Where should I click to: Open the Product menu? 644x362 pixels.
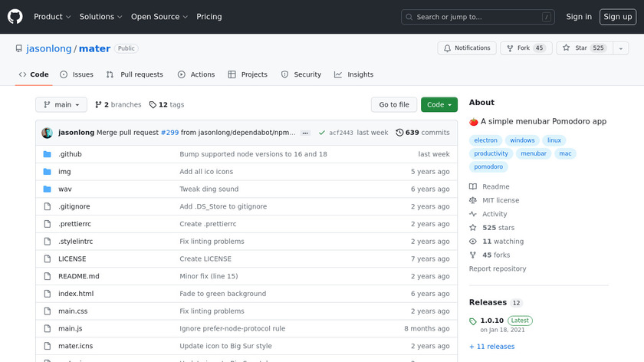tap(52, 17)
